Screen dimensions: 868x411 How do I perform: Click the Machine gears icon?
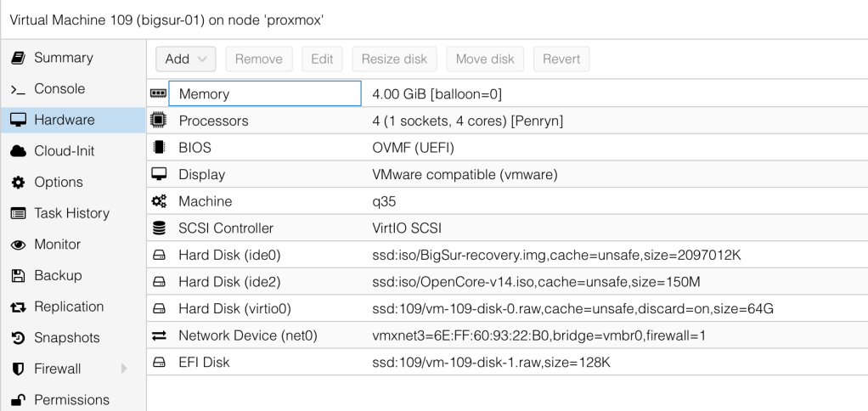(158, 201)
